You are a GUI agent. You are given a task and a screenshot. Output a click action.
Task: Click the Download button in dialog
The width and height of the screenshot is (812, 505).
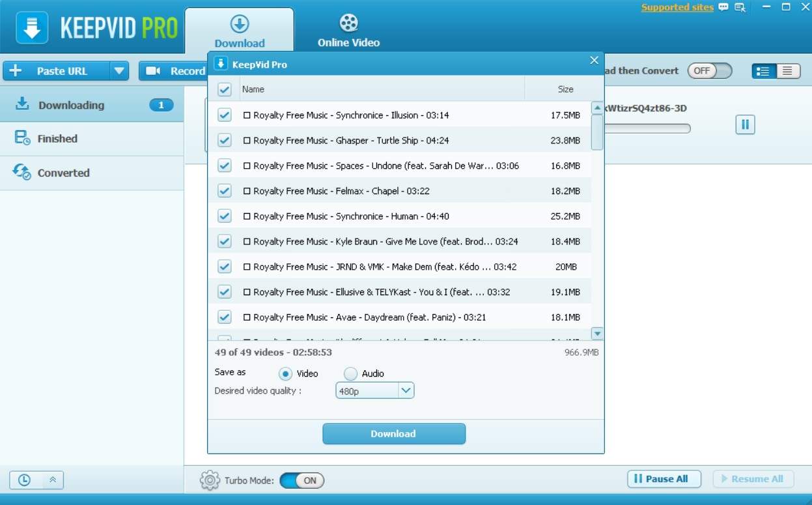[394, 434]
